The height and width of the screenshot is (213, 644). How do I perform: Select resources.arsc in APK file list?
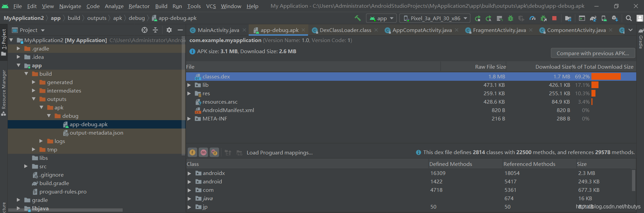[220, 102]
